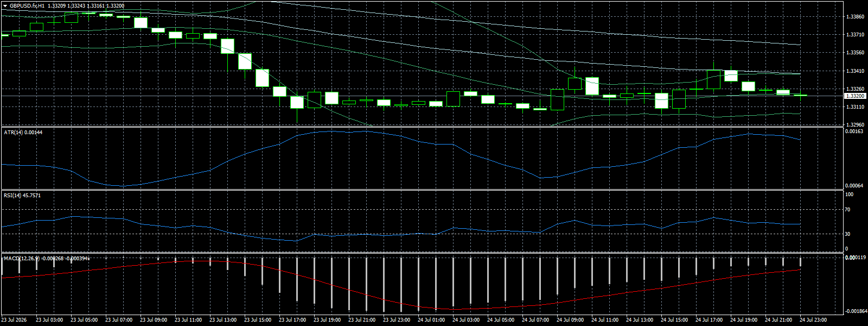This screenshot has height=326, width=868.
Task: Select the MACD(12,26,9) indicator label
Action: [x=22, y=259]
